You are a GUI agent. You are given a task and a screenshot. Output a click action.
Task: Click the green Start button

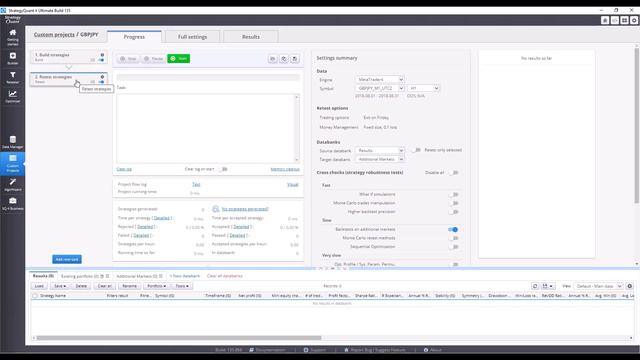[178, 58]
